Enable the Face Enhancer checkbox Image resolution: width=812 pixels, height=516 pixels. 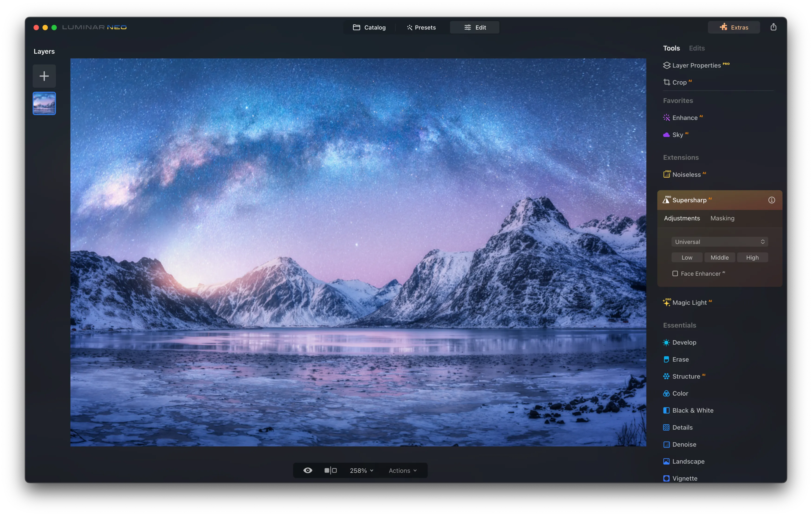coord(675,274)
